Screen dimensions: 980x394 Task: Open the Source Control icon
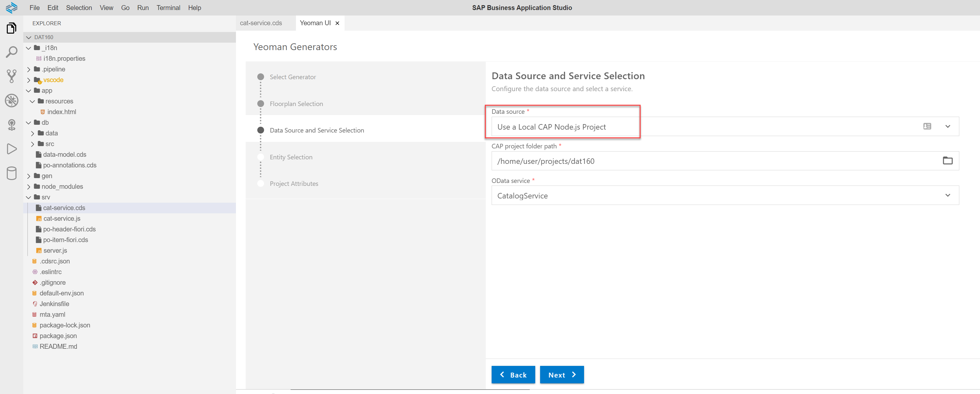coord(11,76)
